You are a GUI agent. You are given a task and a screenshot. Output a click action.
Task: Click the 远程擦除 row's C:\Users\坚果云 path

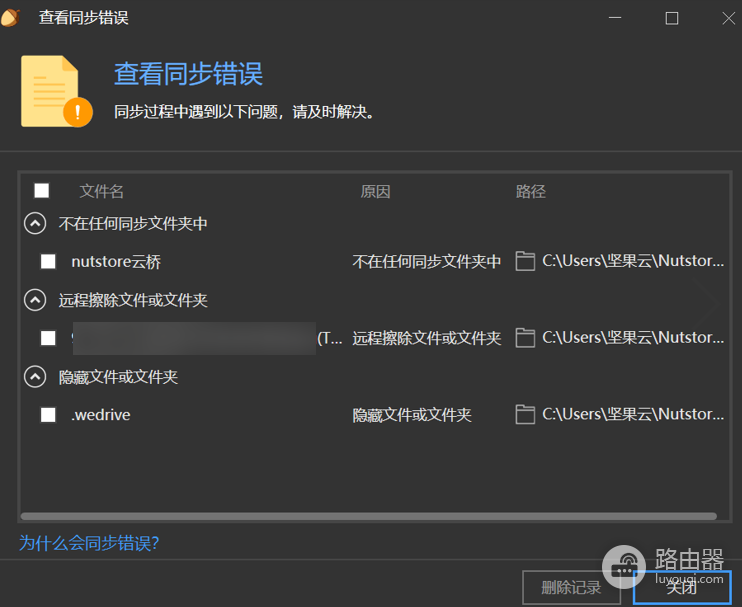click(x=633, y=337)
